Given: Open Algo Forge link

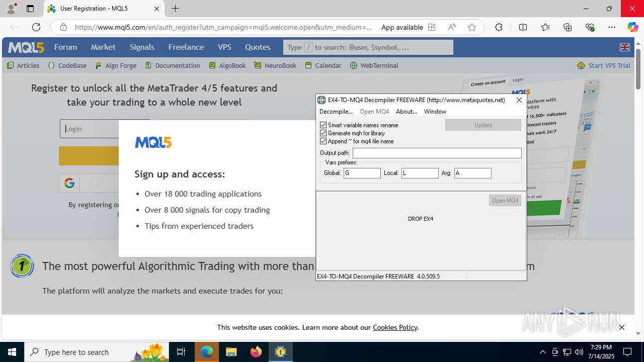Looking at the screenshot, I should (116, 65).
